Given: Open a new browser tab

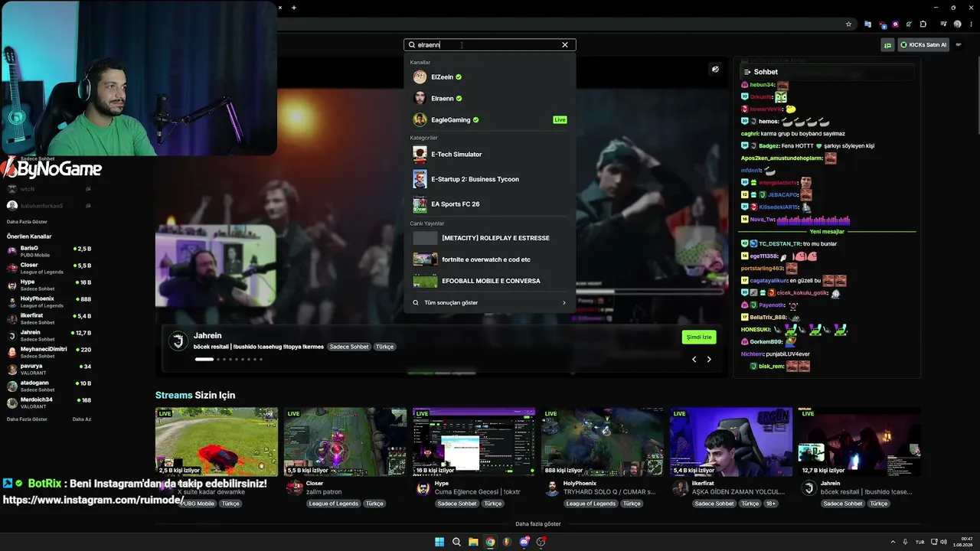Looking at the screenshot, I should click(x=294, y=8).
